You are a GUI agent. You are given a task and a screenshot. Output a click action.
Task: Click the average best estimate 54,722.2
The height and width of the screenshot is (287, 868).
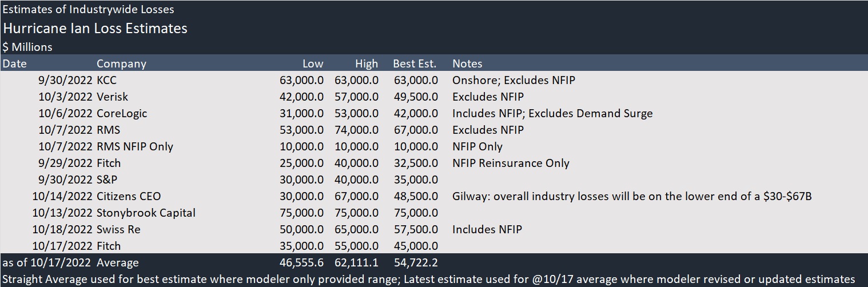(x=416, y=263)
